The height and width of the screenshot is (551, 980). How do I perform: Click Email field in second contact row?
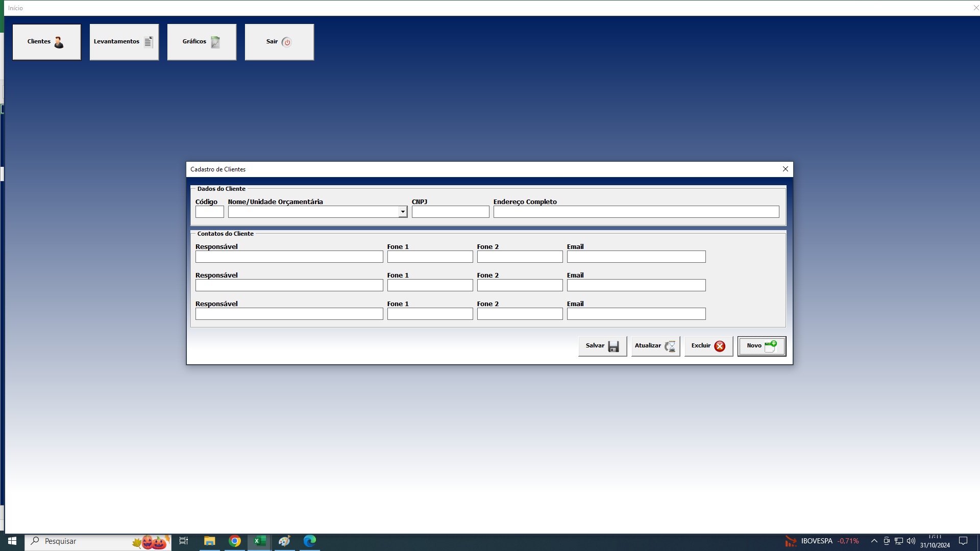pos(636,285)
